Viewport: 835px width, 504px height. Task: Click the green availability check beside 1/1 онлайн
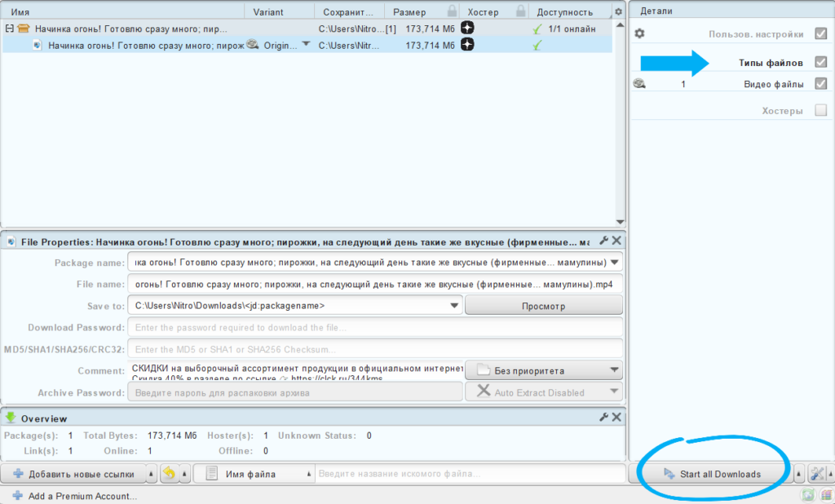(537, 29)
